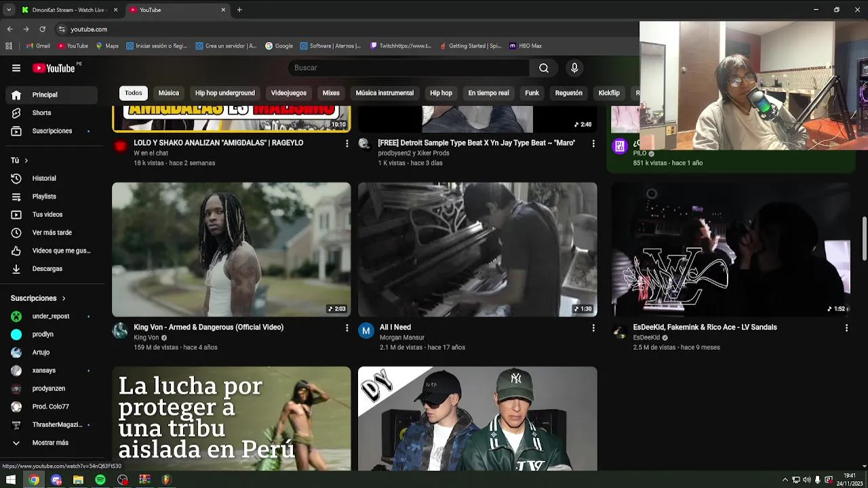The width and height of the screenshot is (868, 488).
Task: Reload the page in Chrome
Action: coord(42,29)
